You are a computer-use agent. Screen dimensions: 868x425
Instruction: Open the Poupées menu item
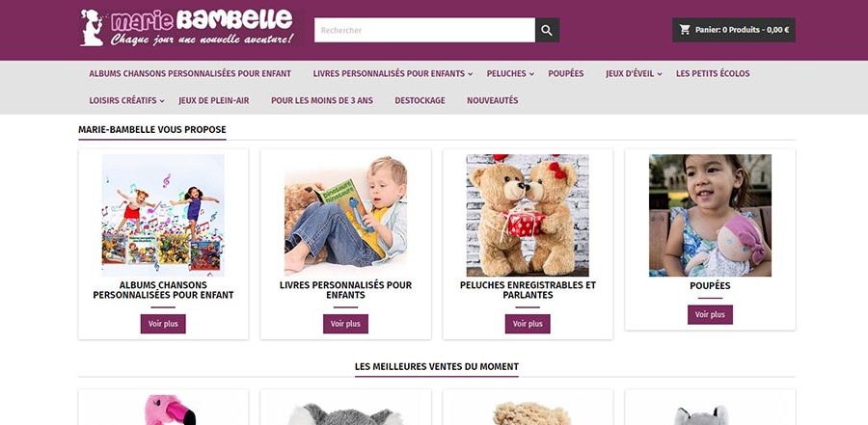click(x=566, y=73)
